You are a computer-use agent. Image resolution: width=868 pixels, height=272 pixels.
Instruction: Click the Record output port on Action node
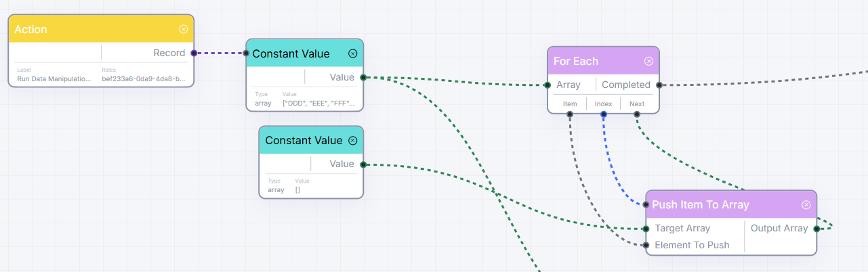coord(194,53)
